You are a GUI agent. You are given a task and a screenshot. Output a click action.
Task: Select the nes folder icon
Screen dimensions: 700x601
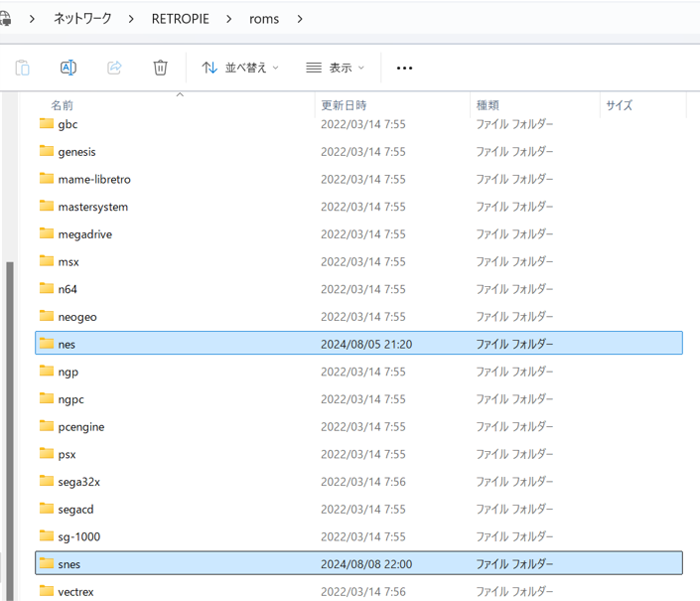pos(47,344)
